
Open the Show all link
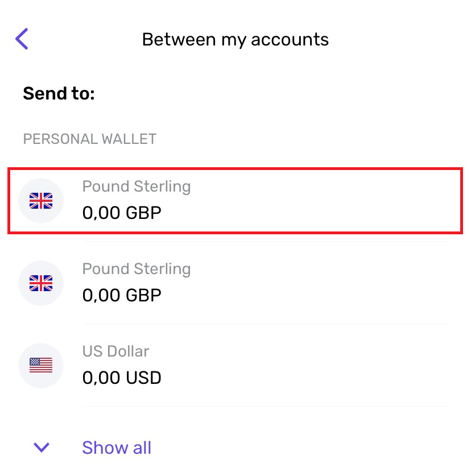tap(117, 448)
